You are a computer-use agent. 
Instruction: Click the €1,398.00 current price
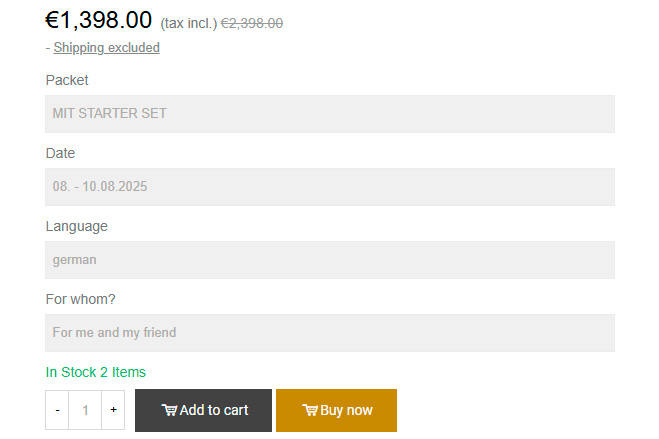click(98, 20)
